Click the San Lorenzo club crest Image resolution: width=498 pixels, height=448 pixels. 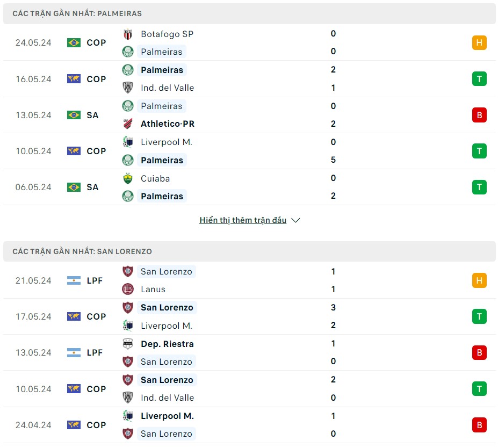(x=128, y=271)
